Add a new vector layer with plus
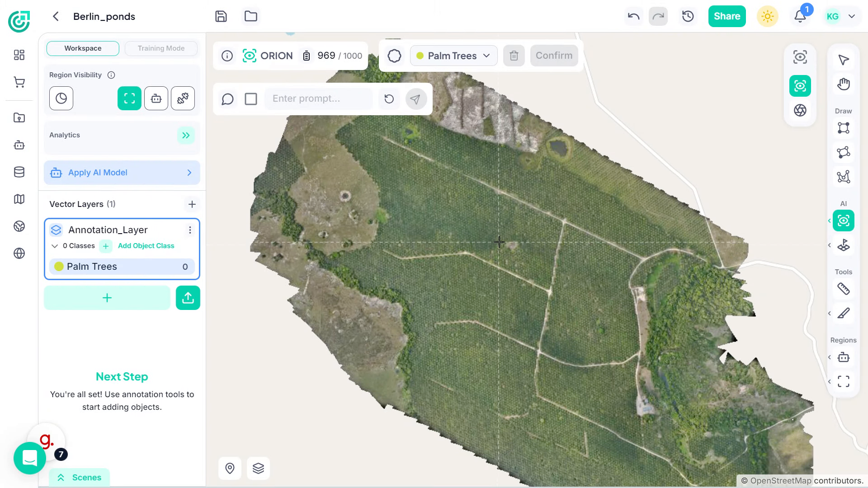Viewport: 868px width, 488px height. [192, 204]
